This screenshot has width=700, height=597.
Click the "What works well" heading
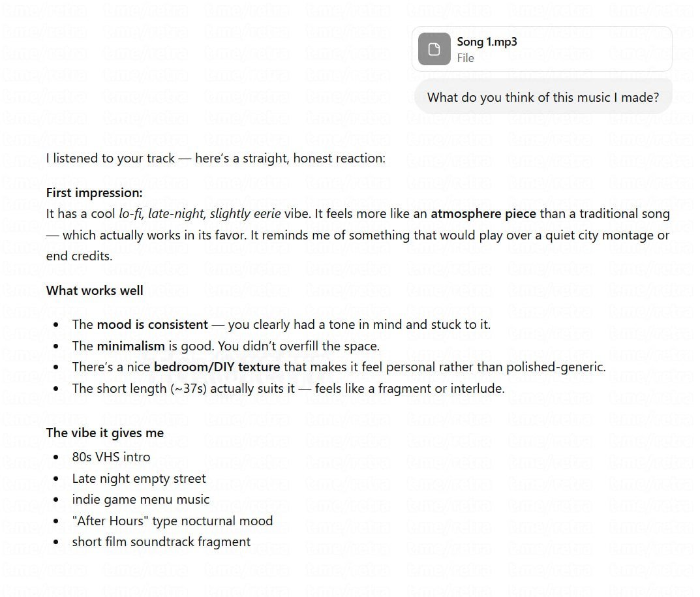[95, 290]
